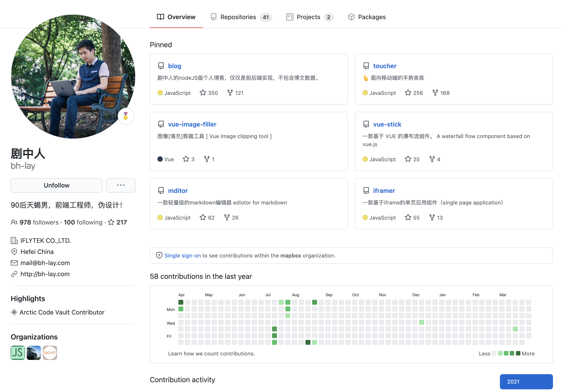The image size is (561, 392).
Task: Click the vue-stick fork count 4
Action: pyautogui.click(x=435, y=159)
